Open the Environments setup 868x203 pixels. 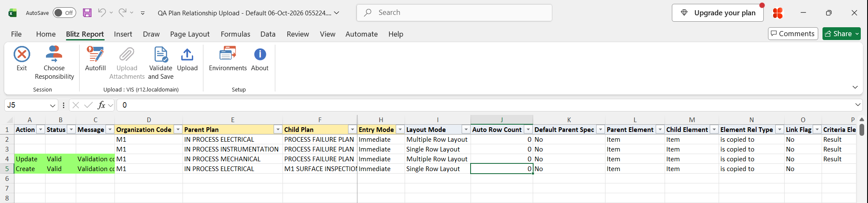click(228, 59)
